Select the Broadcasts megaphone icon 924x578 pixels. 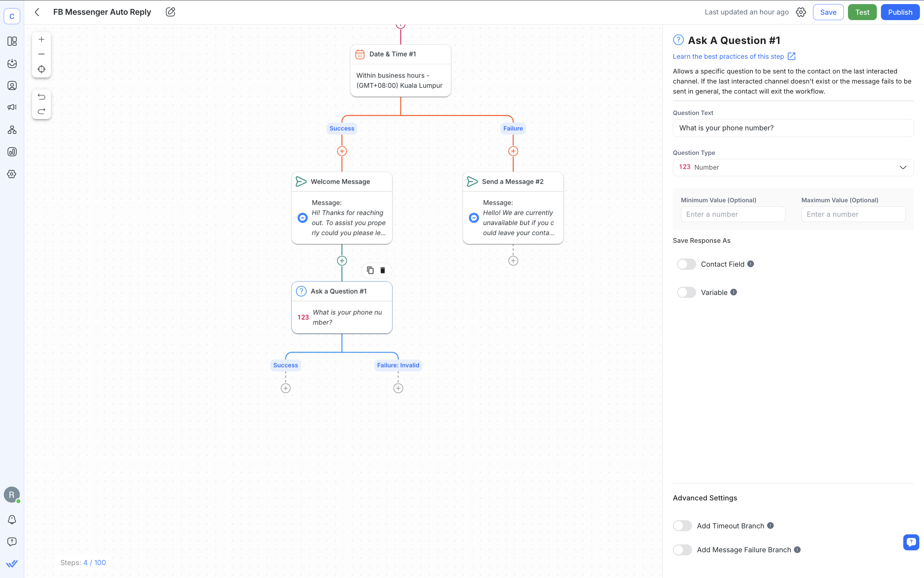[x=12, y=107]
